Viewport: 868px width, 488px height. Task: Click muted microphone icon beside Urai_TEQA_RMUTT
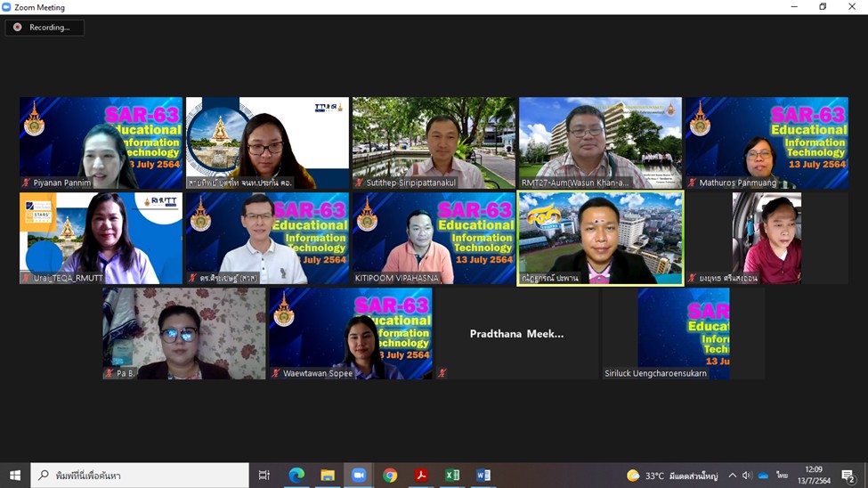(26, 278)
